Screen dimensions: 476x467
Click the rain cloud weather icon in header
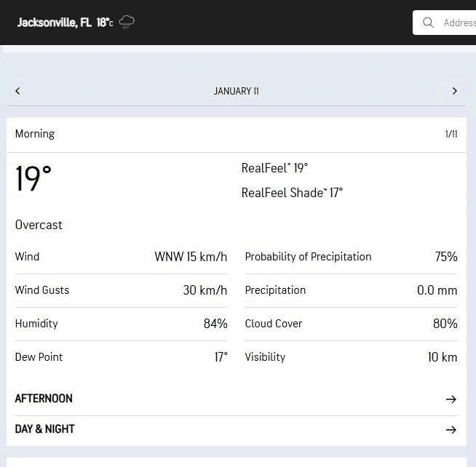(127, 23)
